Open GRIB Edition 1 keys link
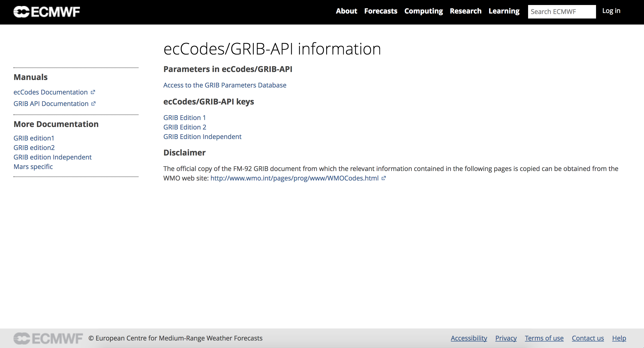Viewport: 644px width, 348px height. point(185,117)
